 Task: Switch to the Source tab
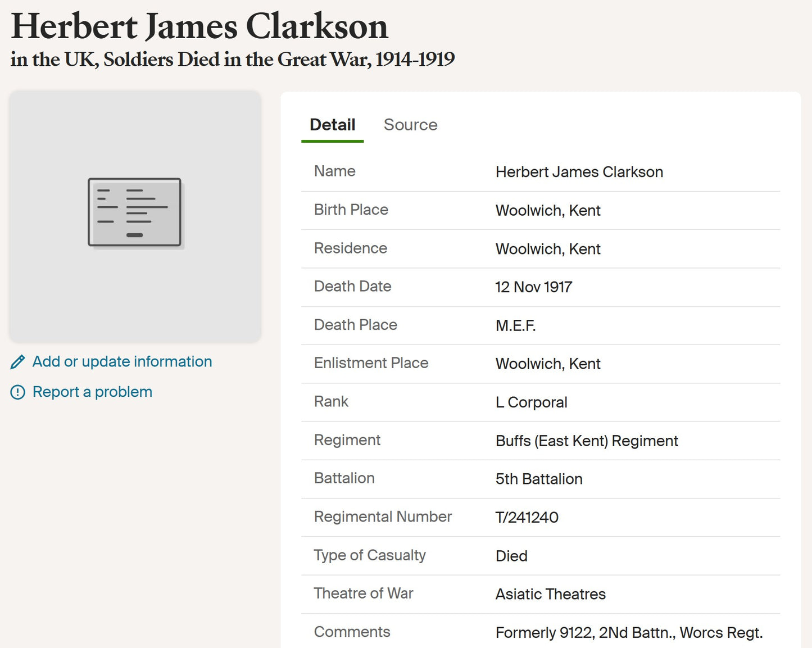pos(410,125)
